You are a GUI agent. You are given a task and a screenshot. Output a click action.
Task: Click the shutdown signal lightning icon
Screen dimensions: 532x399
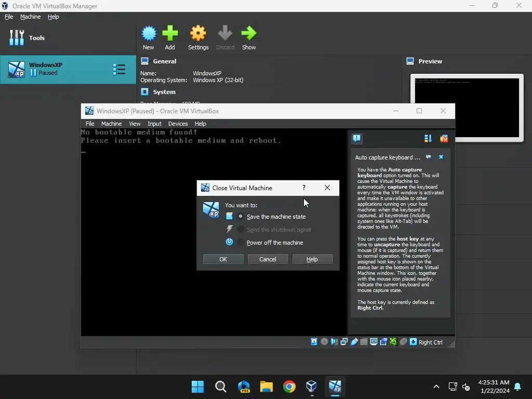click(229, 229)
